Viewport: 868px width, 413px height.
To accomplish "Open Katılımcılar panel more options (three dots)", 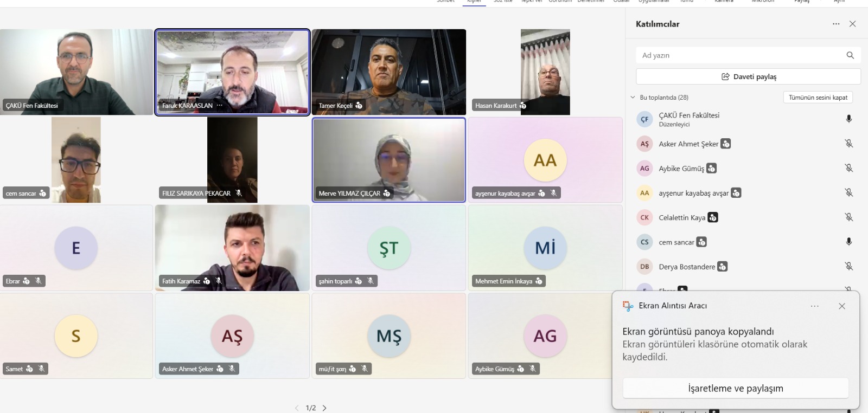I will [836, 24].
